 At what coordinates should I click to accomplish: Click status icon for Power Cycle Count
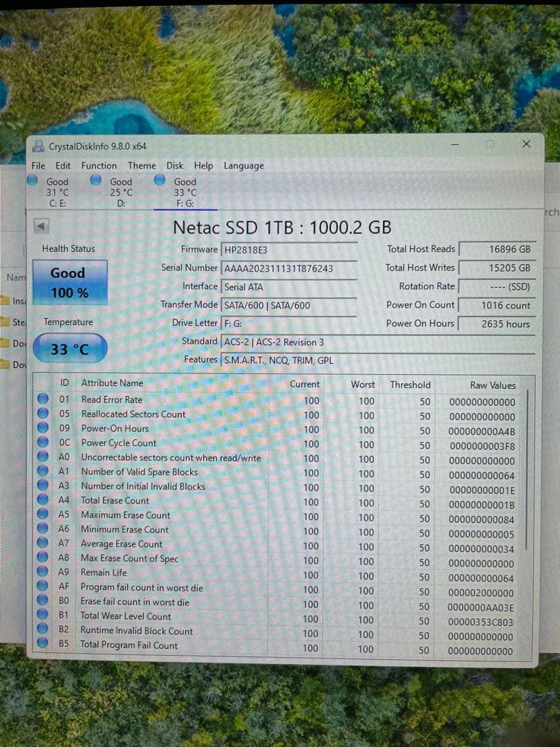click(43, 441)
